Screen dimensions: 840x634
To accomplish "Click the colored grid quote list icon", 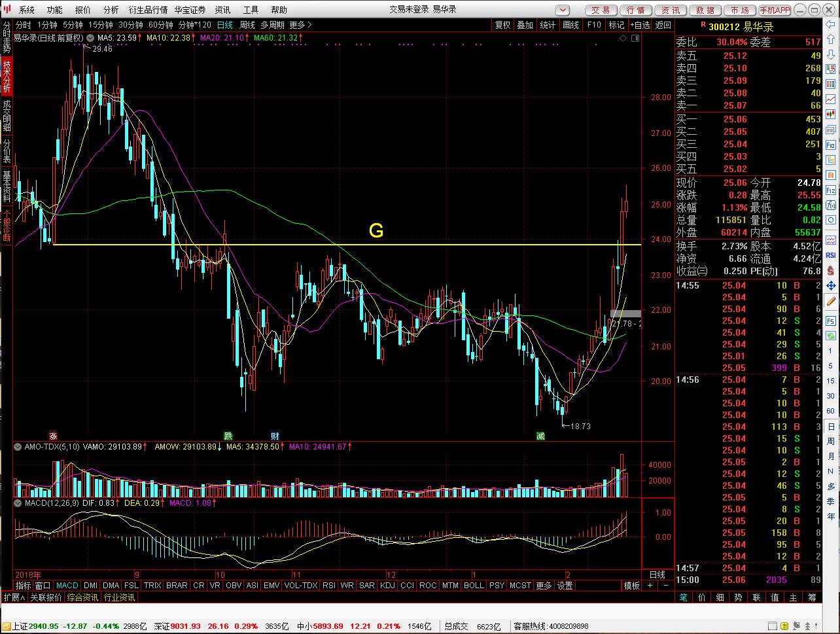I will (x=831, y=84).
